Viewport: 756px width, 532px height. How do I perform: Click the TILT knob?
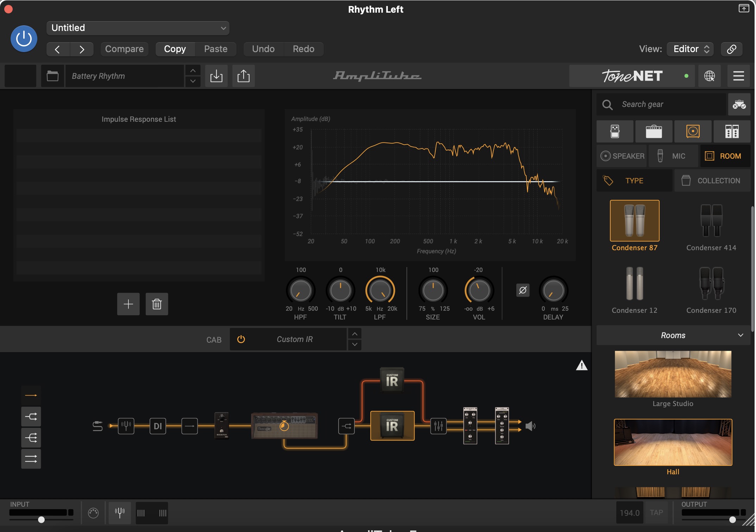click(x=340, y=291)
